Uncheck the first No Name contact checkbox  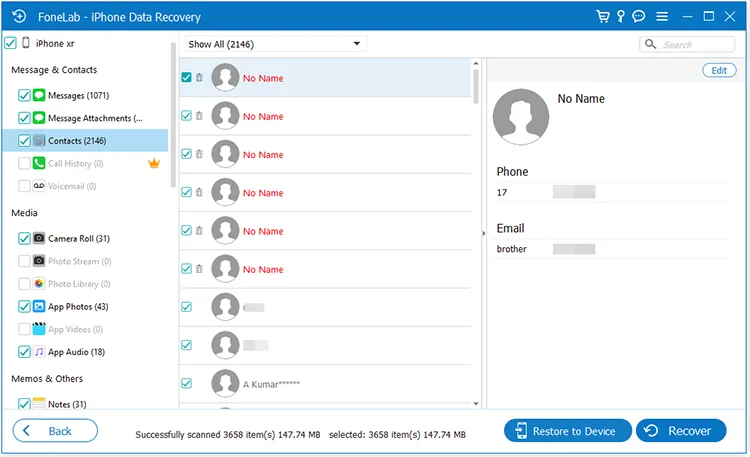[x=187, y=78]
